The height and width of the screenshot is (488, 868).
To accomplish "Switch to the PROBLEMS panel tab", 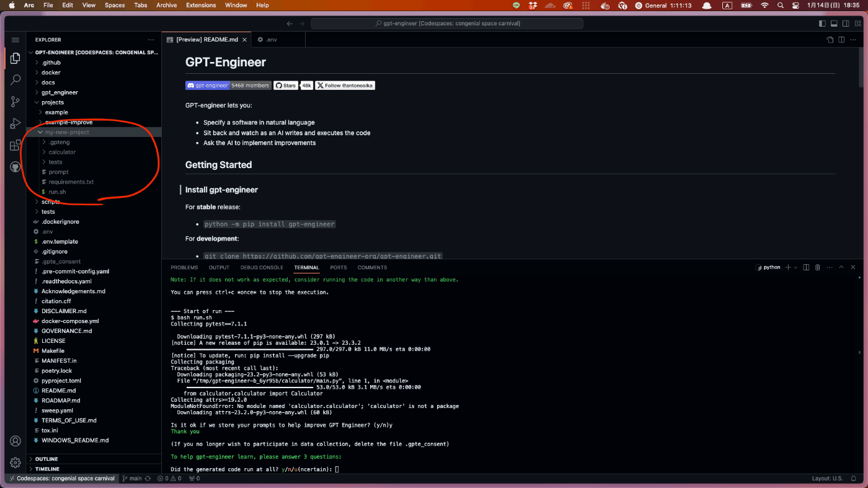I will 184,267.
